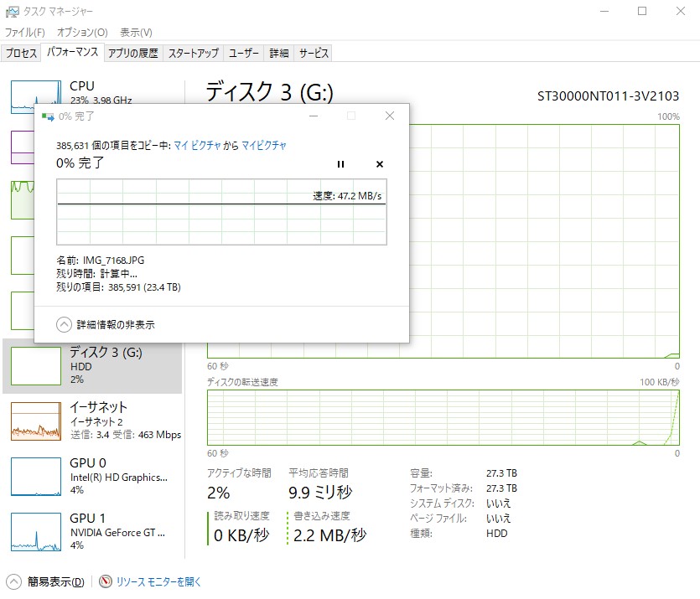Open destination マイピクチャ folder link
The height and width of the screenshot is (599, 700).
[x=264, y=146]
